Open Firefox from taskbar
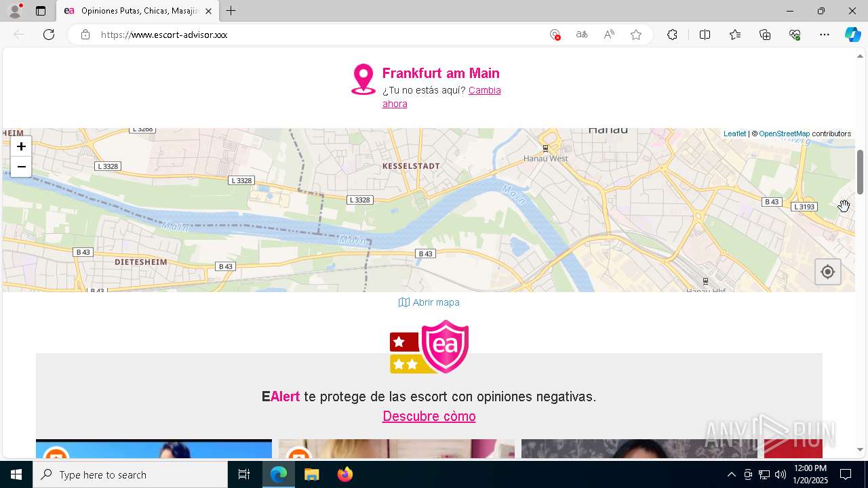The width and height of the screenshot is (868, 488). tap(344, 474)
